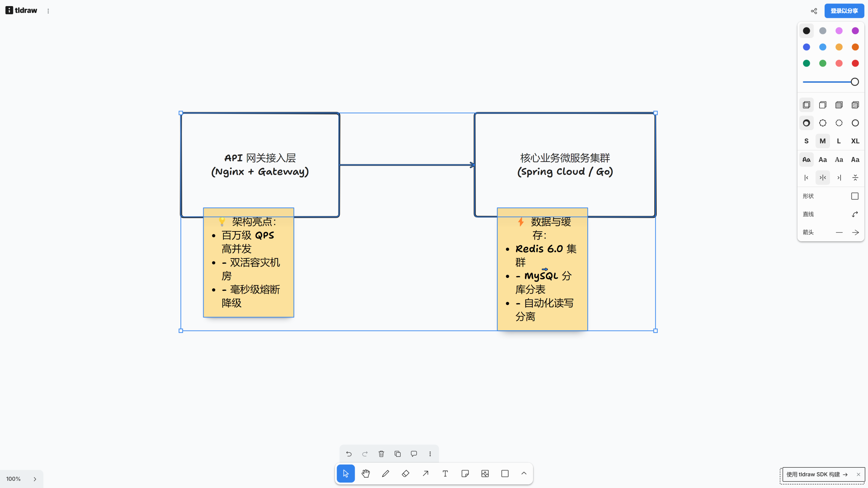
Task: Activate the arrow tool
Action: click(425, 473)
